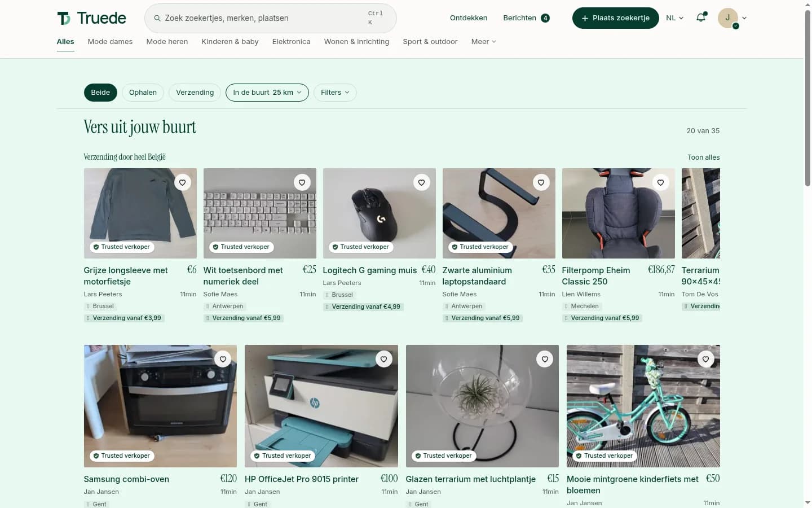The width and height of the screenshot is (812, 508).
Task: Select the Beide delivery filter
Action: tap(100, 93)
